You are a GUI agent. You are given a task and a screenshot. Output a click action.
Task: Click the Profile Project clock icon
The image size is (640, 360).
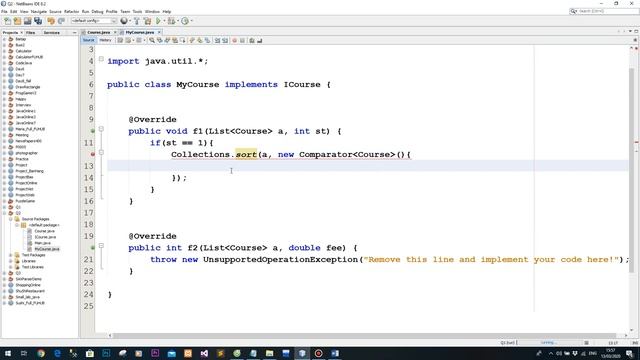click(x=185, y=21)
